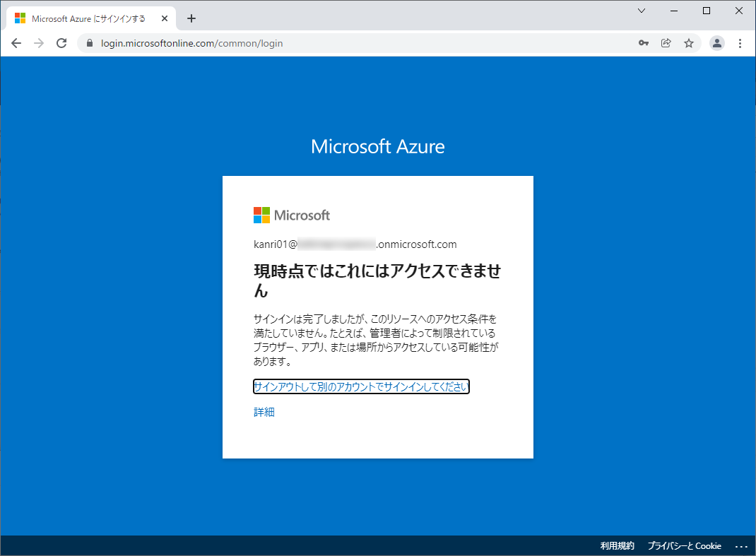The width and height of the screenshot is (756, 556).
Task: Reload the page with the refresh icon
Action: 61,42
